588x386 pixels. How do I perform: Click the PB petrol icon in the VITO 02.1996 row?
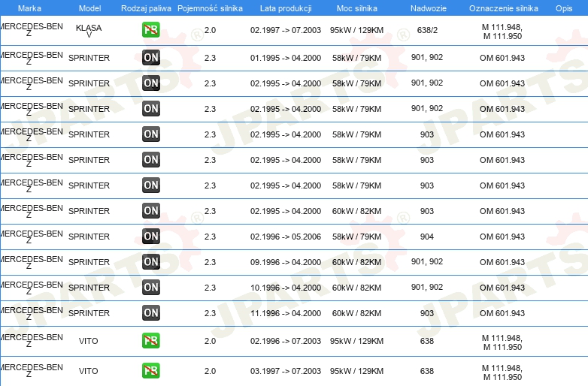pyautogui.click(x=150, y=341)
